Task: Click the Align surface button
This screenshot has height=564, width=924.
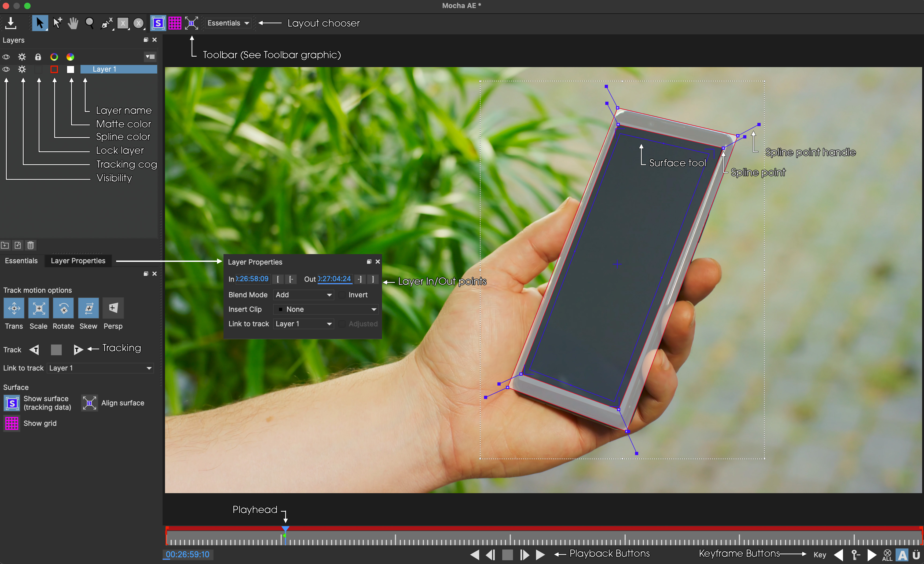Action: (90, 403)
